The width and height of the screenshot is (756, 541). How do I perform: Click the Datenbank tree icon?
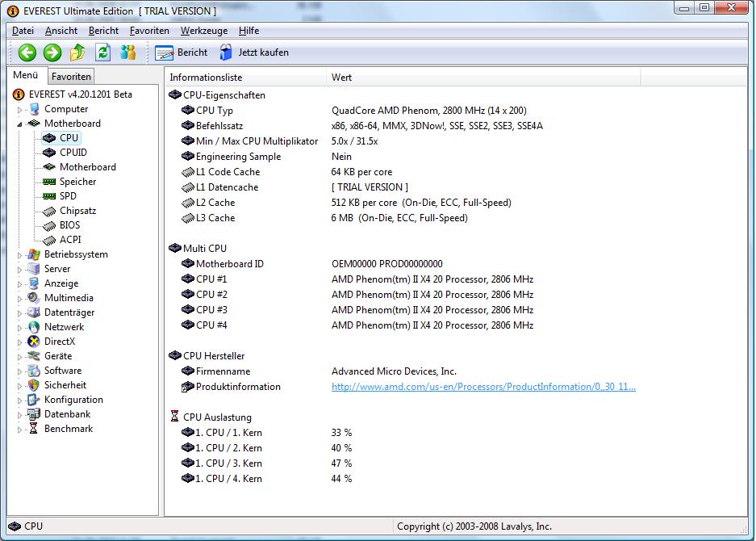[34, 414]
